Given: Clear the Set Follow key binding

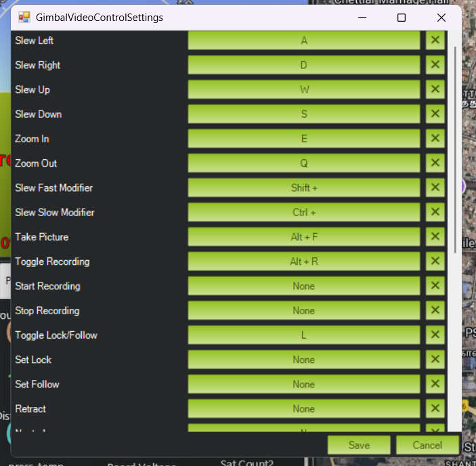Looking at the screenshot, I should coord(435,384).
